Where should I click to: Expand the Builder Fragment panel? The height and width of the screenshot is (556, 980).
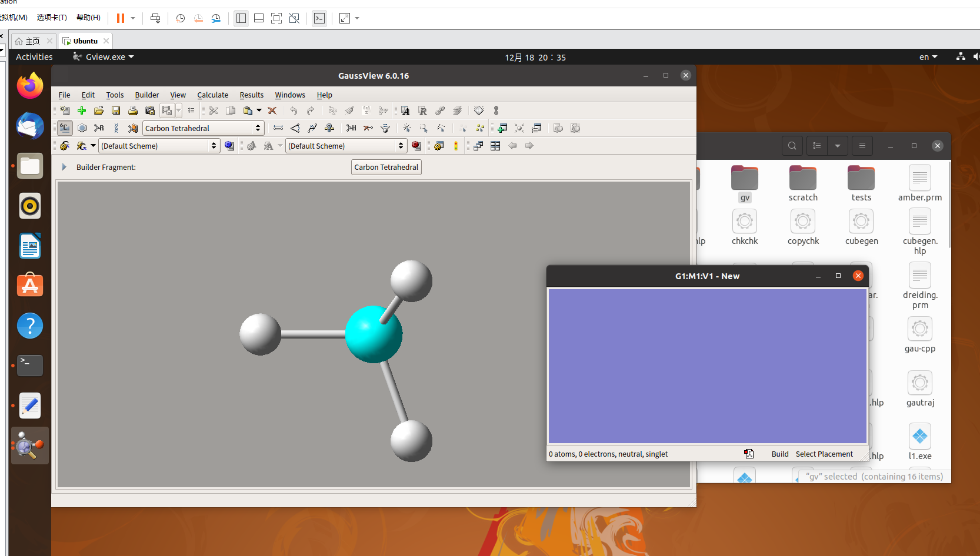64,167
